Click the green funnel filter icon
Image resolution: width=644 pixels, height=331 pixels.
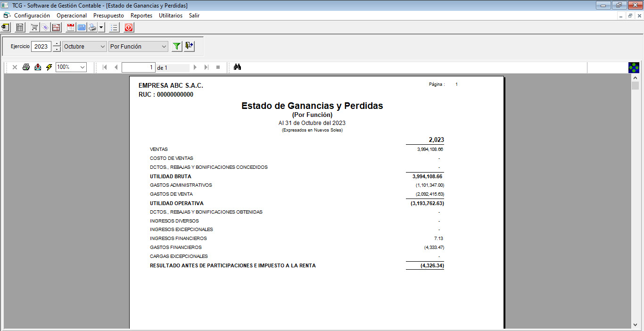coord(176,46)
